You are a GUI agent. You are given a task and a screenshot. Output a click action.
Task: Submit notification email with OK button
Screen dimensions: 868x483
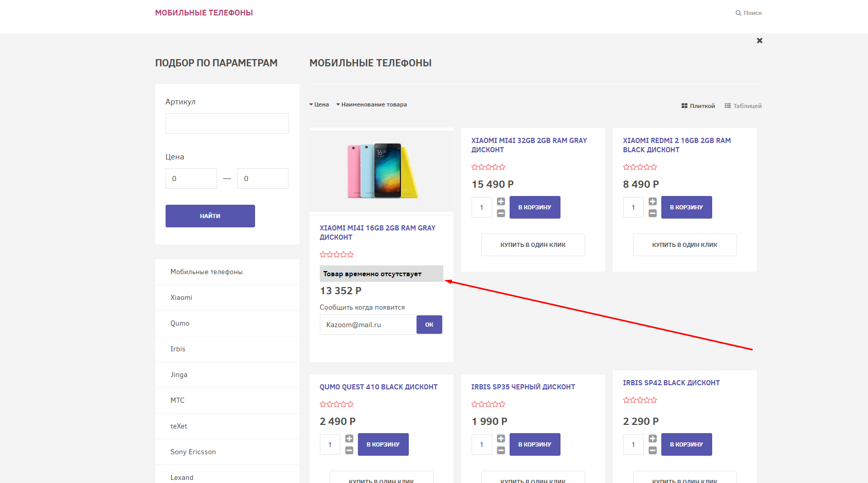[429, 325]
